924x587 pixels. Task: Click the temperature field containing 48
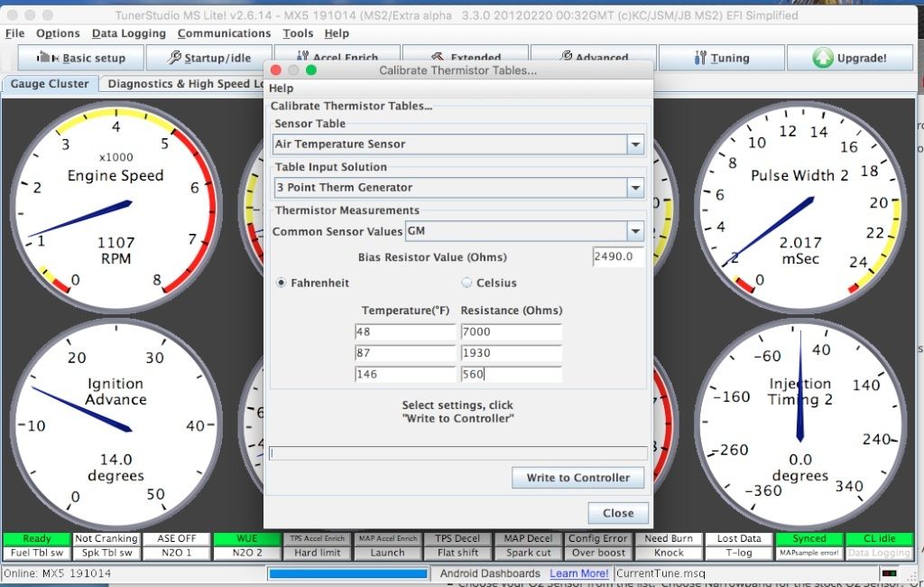[405, 331]
